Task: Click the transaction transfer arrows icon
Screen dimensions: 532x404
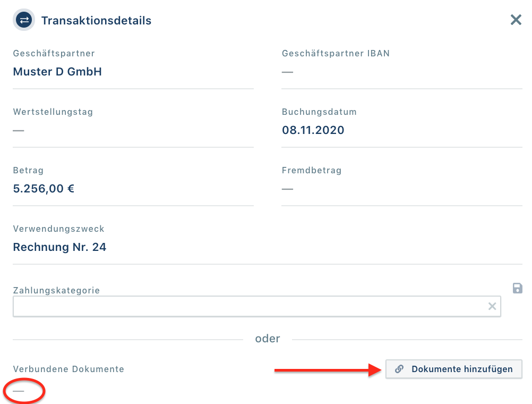Action: coord(23,20)
